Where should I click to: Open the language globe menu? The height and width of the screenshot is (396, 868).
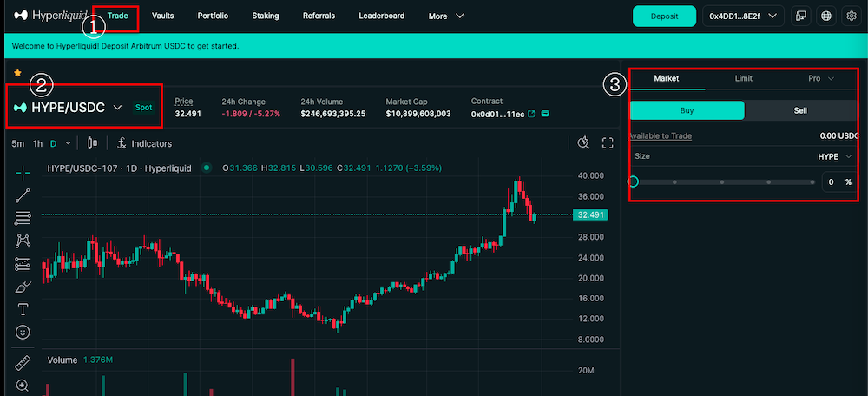click(x=826, y=16)
